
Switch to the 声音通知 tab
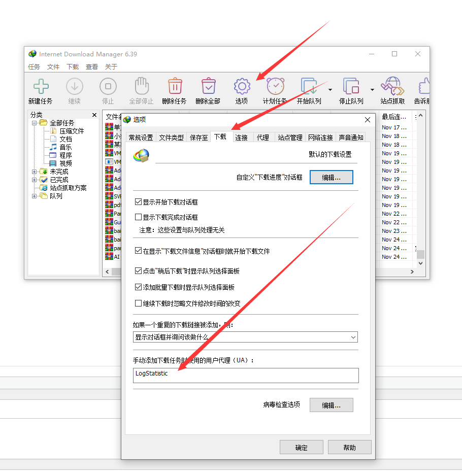(x=351, y=138)
